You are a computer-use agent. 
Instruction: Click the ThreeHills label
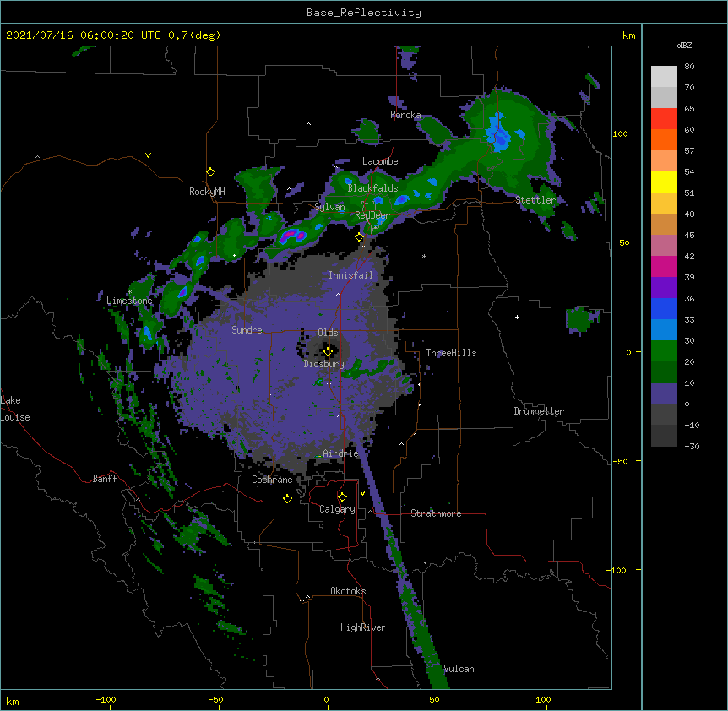[451, 353]
